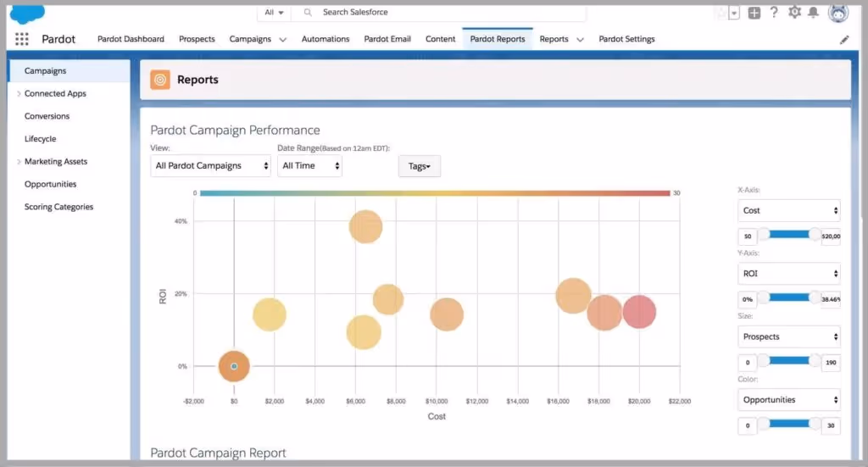Image resolution: width=868 pixels, height=467 pixels.
Task: Open the Y-Axis ROI dropdown
Action: click(x=789, y=274)
